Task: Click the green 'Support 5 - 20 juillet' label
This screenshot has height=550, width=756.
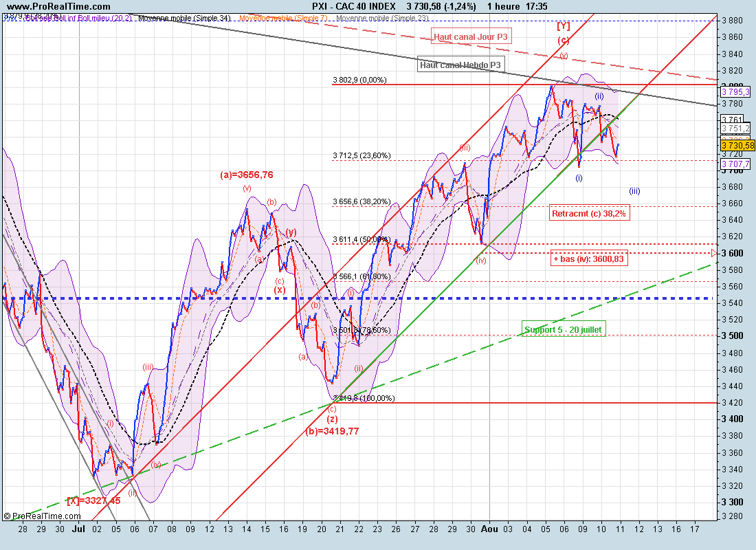Action: [x=563, y=330]
